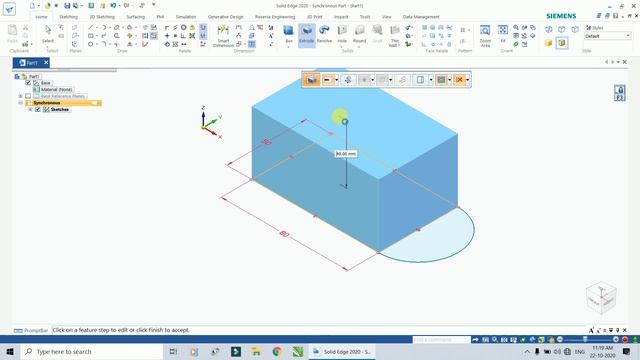Open the 3D Sketching ribbon tab
640x360 pixels.
pyautogui.click(x=102, y=17)
